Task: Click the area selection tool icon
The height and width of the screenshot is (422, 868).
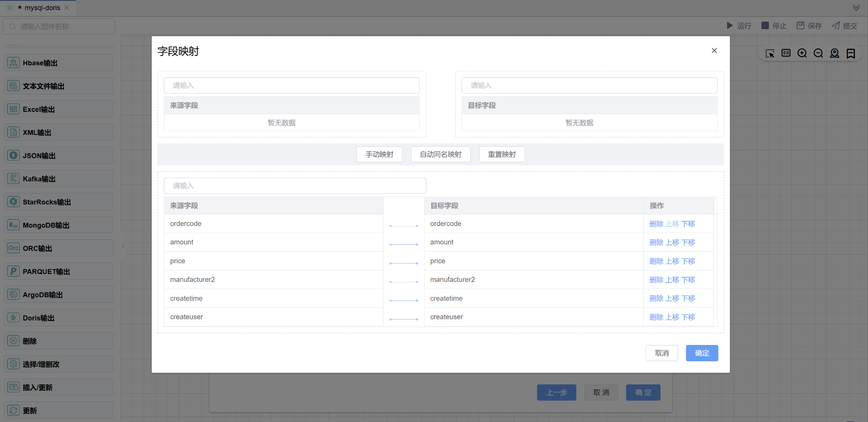Action: pyautogui.click(x=770, y=54)
